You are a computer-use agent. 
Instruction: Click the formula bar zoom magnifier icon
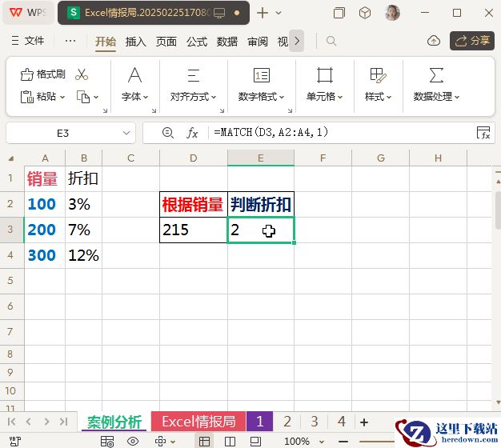click(168, 133)
